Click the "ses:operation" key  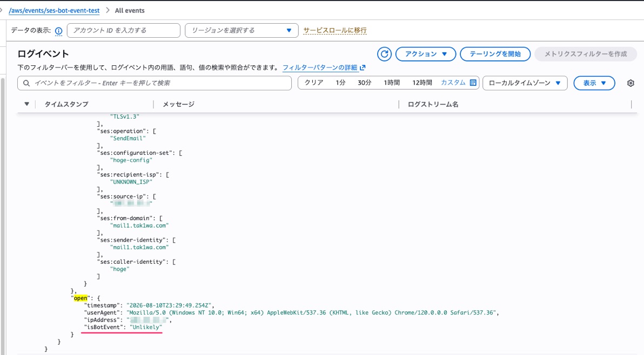(x=122, y=131)
